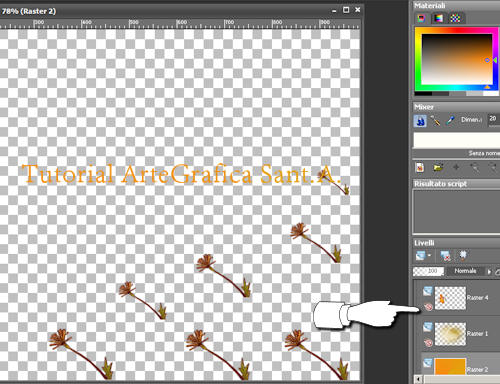The image size is (500, 384).
Task: Toggle visibility of the Raster 2 layer
Action: tap(428, 363)
